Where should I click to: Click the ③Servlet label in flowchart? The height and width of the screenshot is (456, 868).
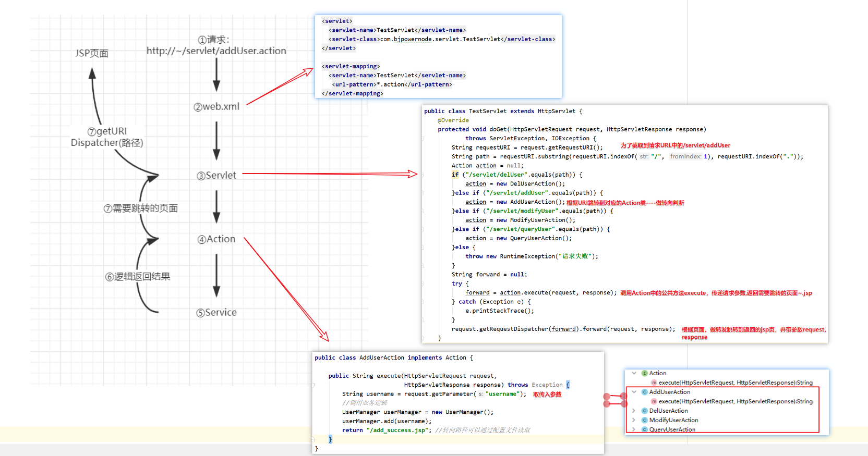pos(216,176)
